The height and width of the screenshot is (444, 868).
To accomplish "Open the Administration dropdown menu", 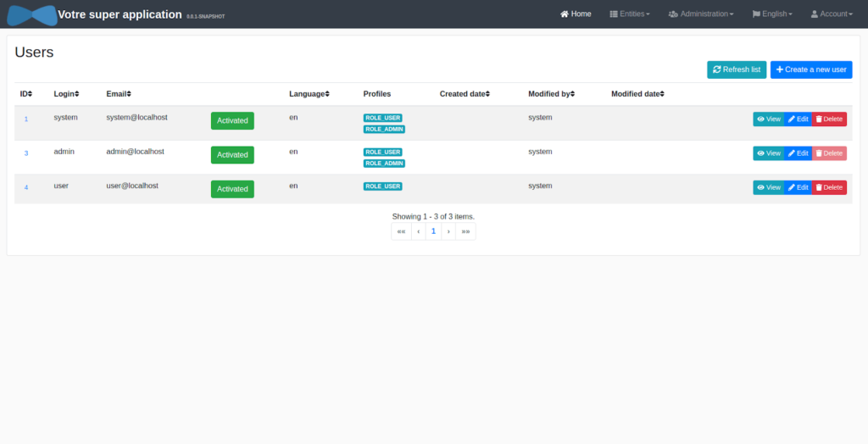I will click(701, 14).
